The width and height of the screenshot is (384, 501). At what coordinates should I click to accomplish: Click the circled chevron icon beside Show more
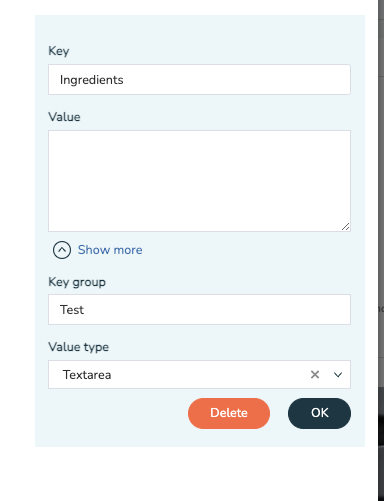tap(62, 250)
